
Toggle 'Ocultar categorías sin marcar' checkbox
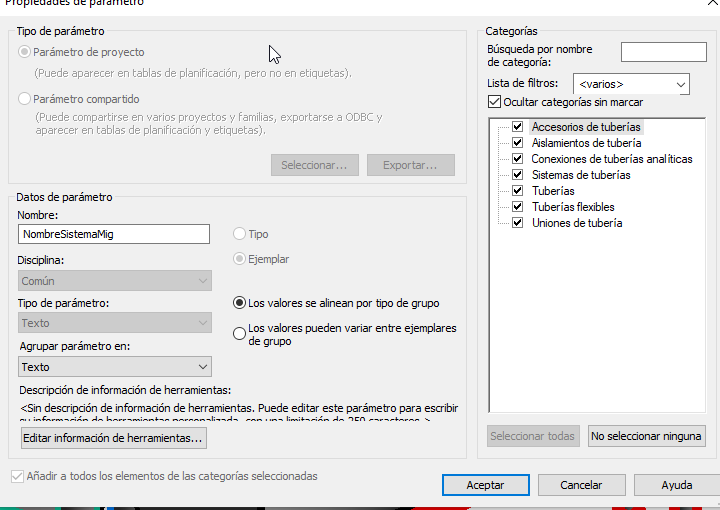coord(495,102)
